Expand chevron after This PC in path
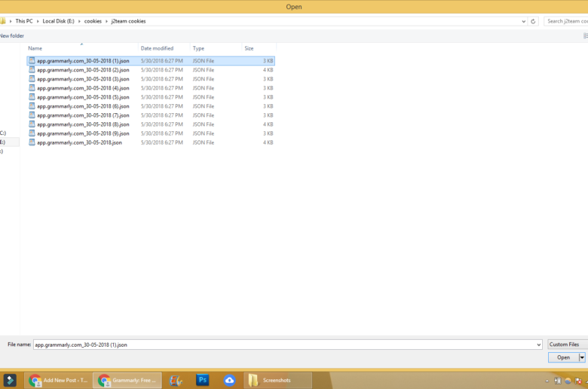The image size is (588, 389). pos(38,21)
